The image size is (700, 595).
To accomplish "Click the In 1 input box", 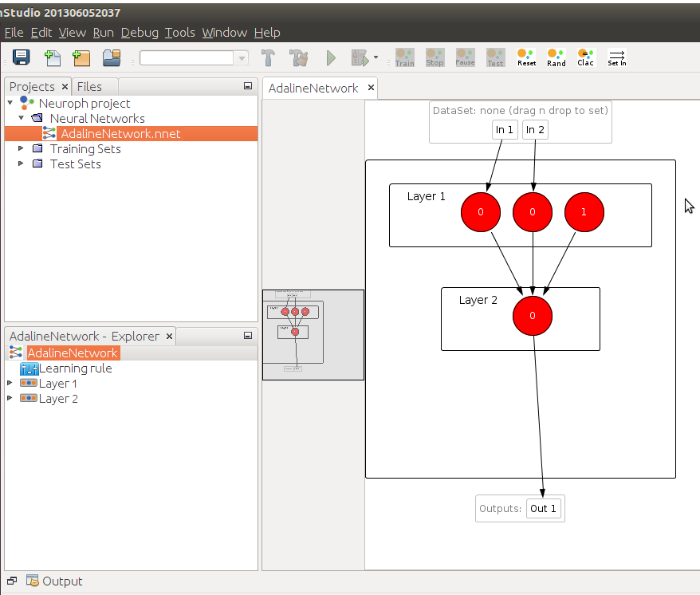I will (505, 129).
